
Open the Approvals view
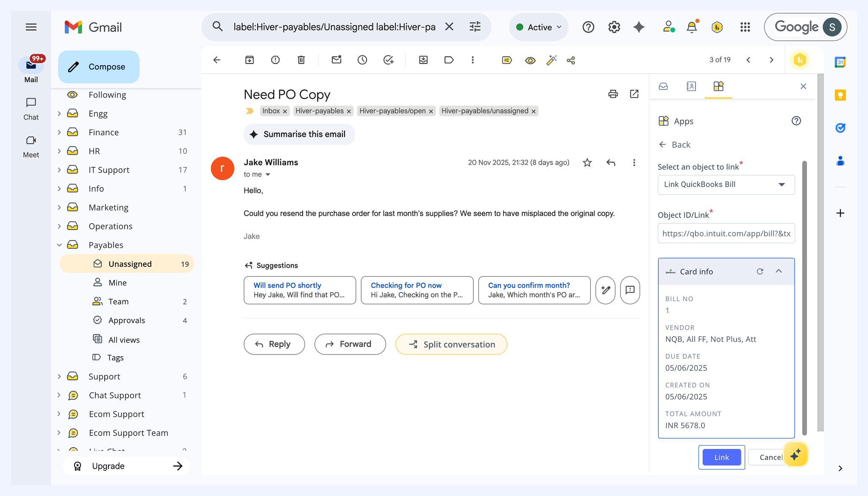(x=127, y=320)
